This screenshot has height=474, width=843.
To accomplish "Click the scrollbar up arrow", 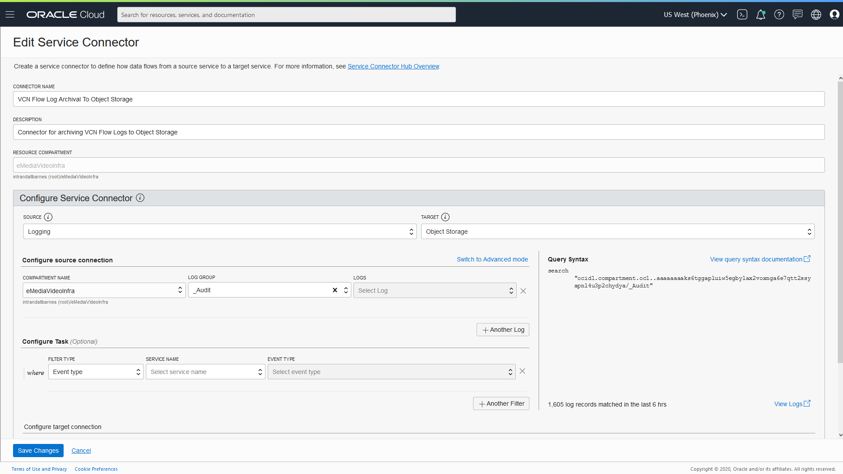I will [840, 78].
